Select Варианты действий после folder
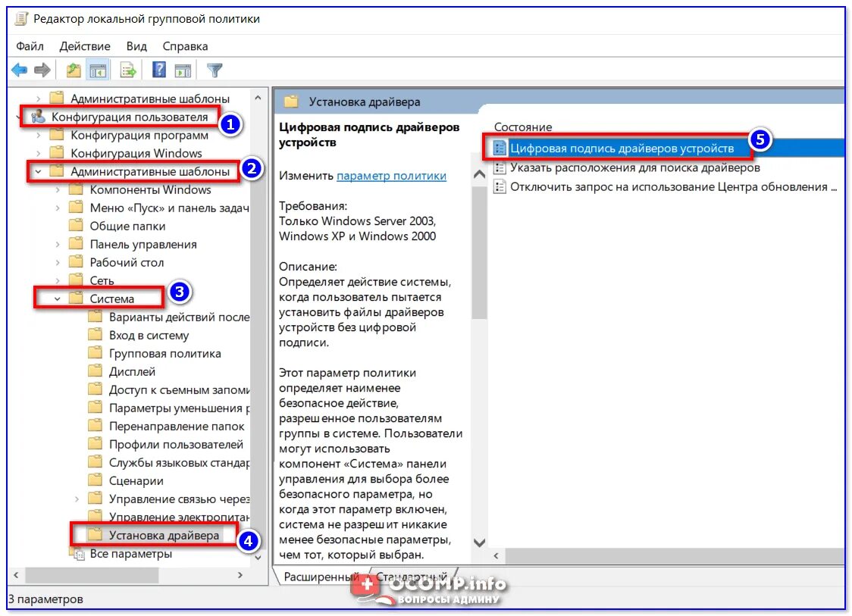Image resolution: width=852 pixels, height=616 pixels. point(180,317)
